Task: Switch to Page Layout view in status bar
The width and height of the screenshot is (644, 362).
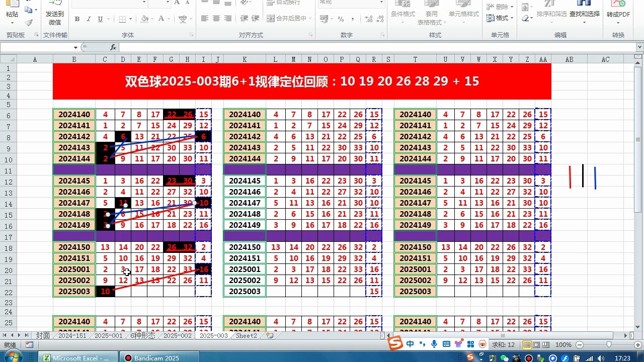Action: 537,345
